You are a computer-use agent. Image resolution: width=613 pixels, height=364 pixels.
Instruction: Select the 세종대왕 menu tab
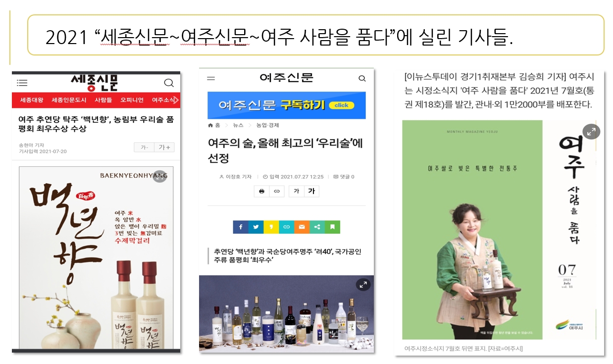click(32, 100)
